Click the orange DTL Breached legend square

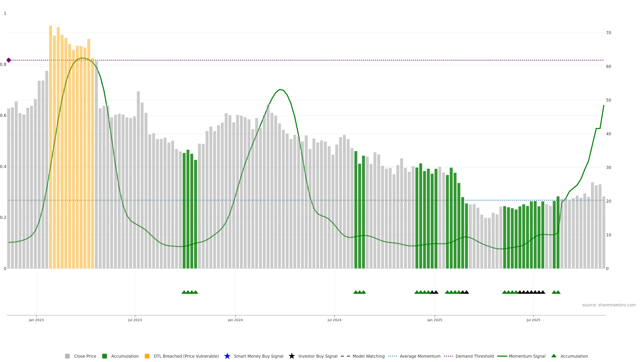click(147, 356)
